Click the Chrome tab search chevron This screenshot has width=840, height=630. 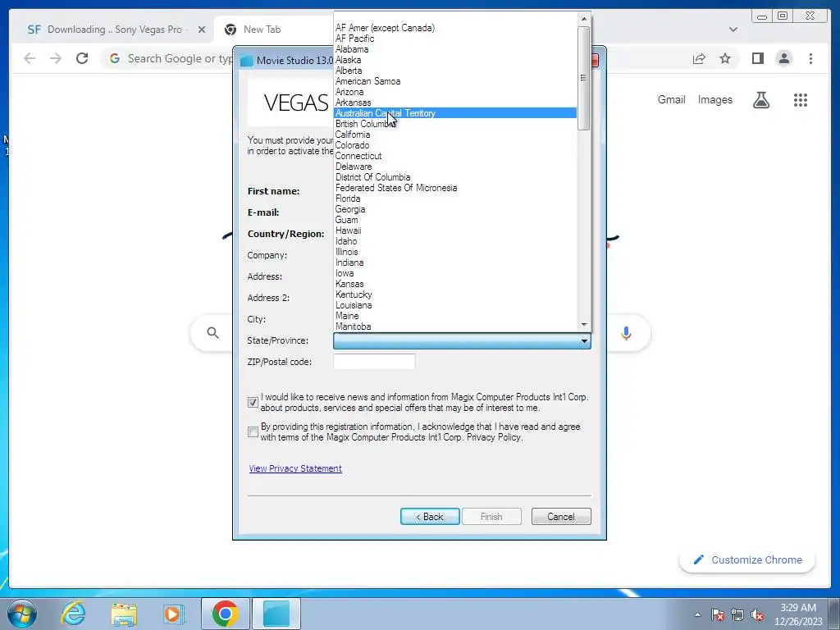pyautogui.click(x=733, y=30)
